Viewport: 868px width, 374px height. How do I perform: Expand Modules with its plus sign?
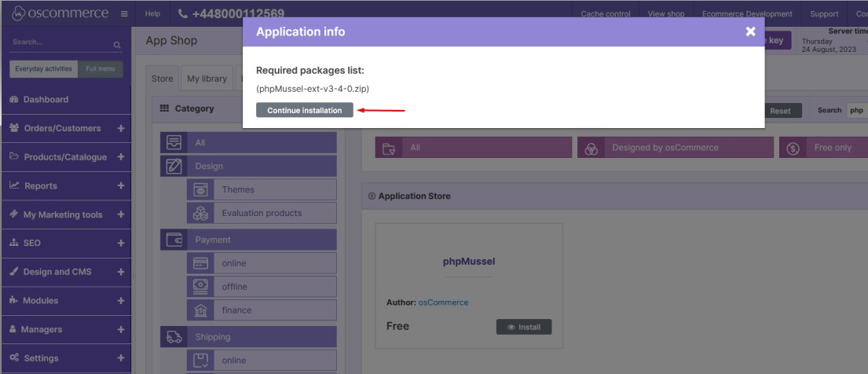121,300
